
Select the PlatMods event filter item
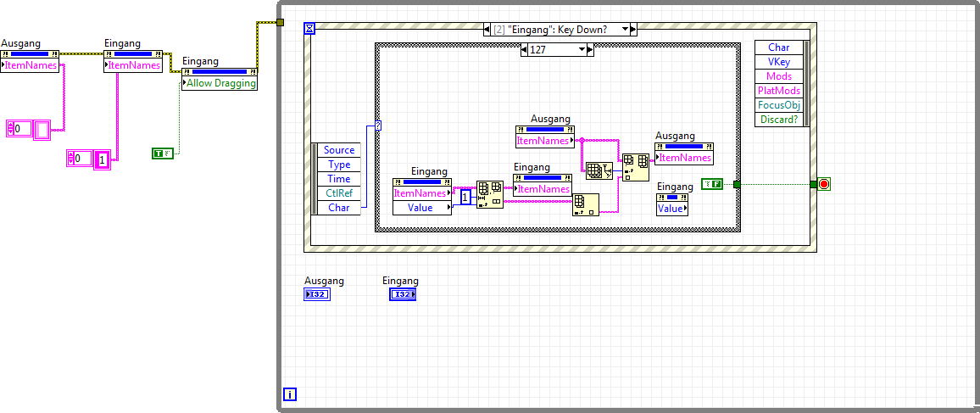tap(778, 91)
